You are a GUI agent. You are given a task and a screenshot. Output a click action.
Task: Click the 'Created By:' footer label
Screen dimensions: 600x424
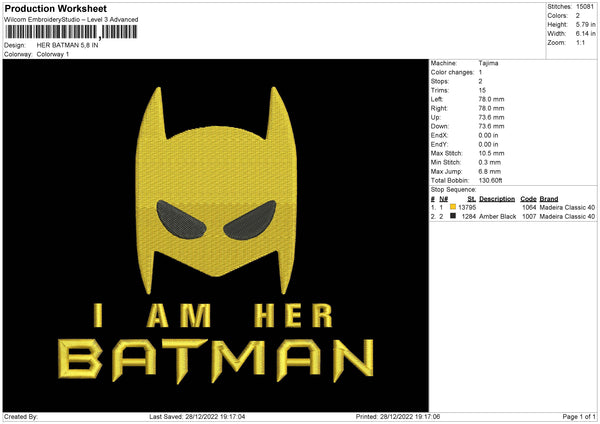[x=21, y=416]
